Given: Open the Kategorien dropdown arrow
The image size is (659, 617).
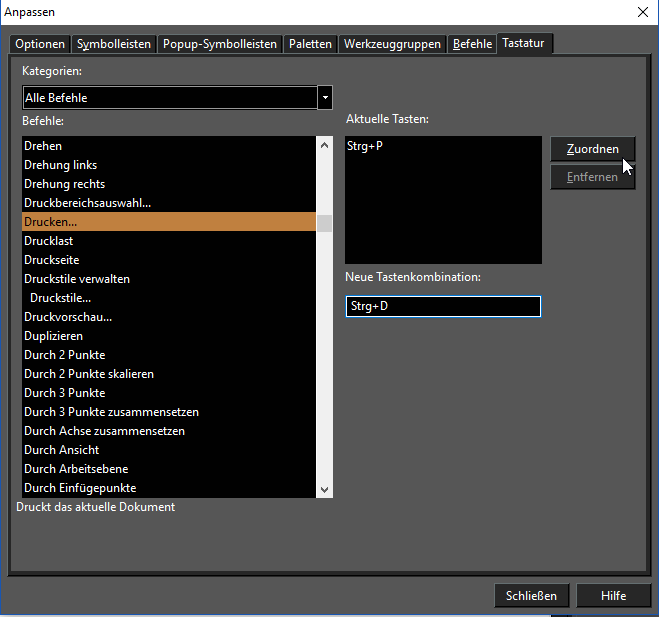Looking at the screenshot, I should tap(325, 98).
